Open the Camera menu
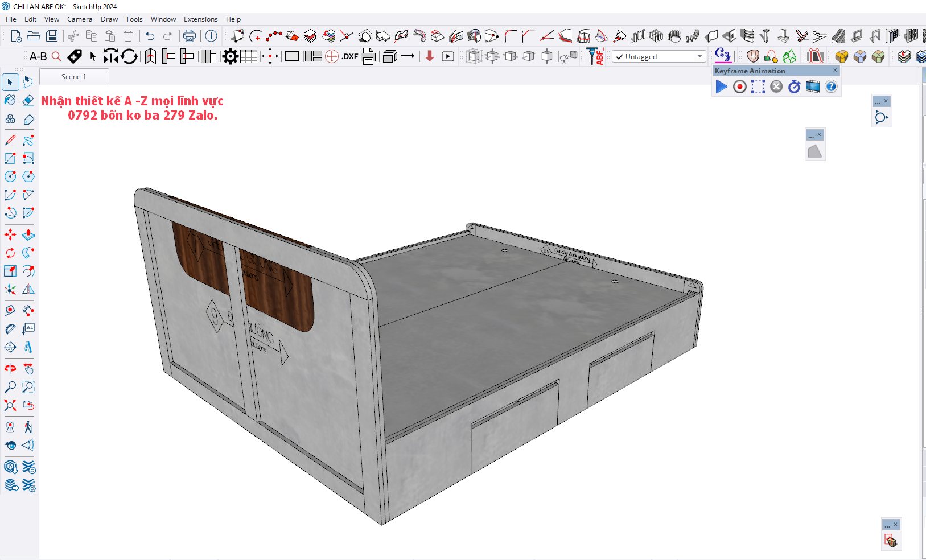 point(80,19)
